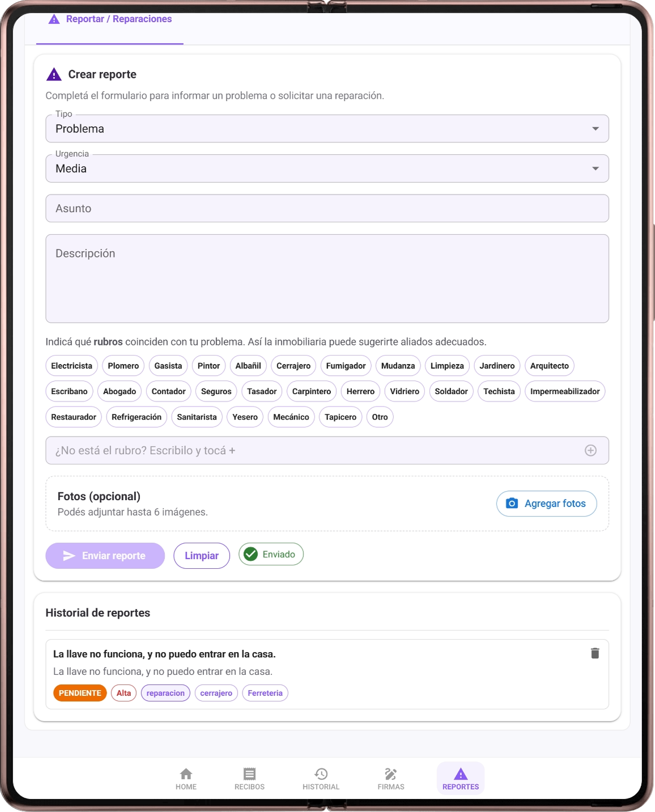Open the Urgencia dropdown set to Media

[x=327, y=168]
